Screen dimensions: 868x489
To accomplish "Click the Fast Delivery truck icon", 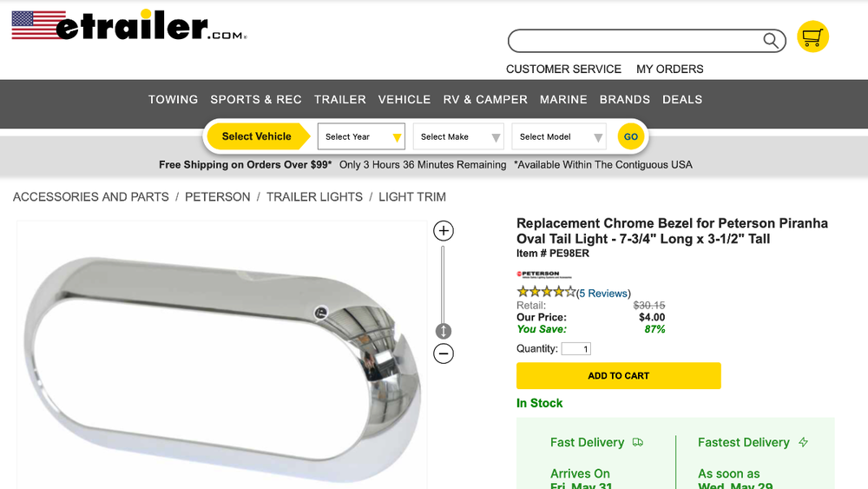I will click(x=638, y=442).
